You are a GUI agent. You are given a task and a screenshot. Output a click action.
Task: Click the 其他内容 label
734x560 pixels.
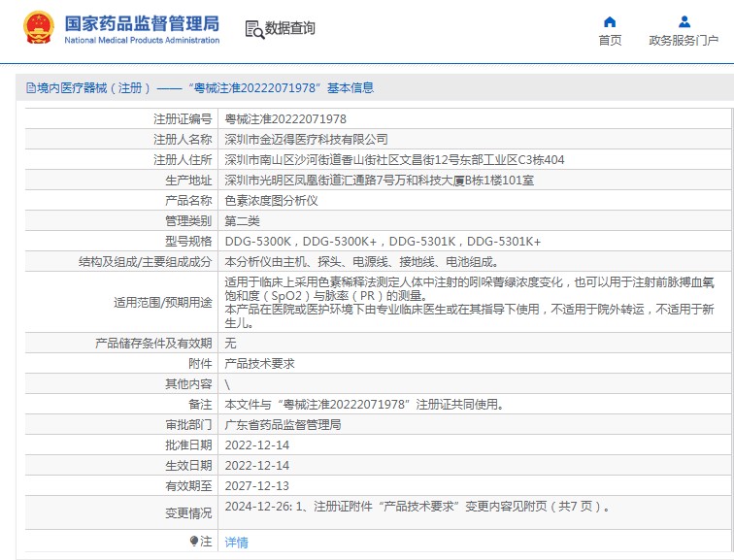(188, 384)
